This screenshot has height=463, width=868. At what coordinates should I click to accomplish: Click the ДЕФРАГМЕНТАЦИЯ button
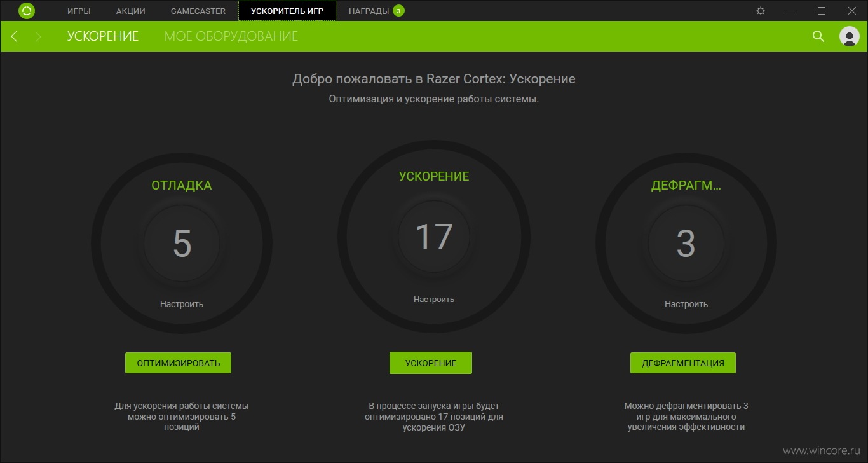pos(683,363)
